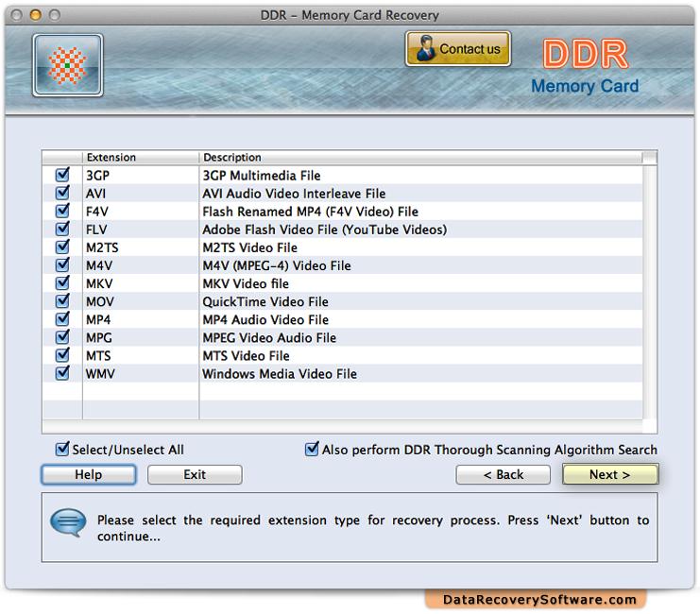Uncheck the AVI extension checkbox
Screen dimensions: 700x614
pyautogui.click(x=62, y=193)
